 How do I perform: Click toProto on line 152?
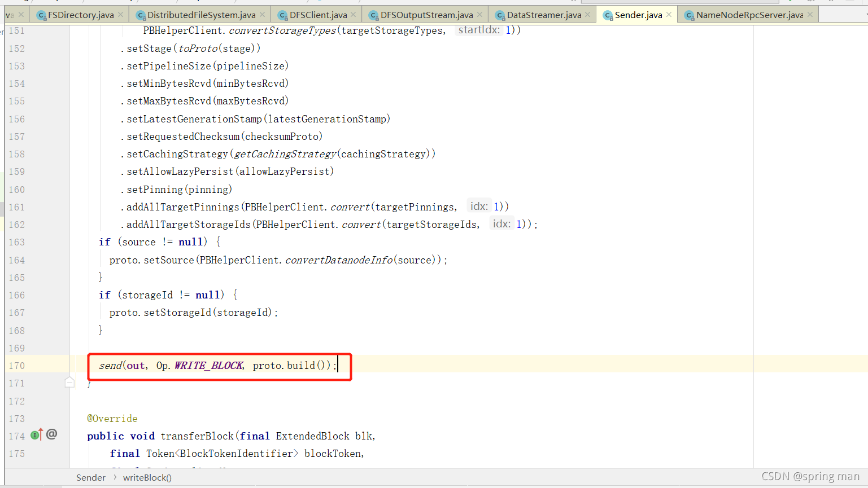[198, 49]
